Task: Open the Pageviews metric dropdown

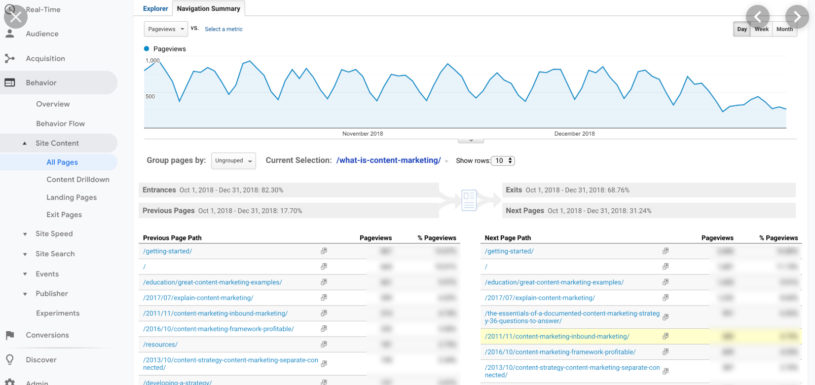Action: click(165, 29)
